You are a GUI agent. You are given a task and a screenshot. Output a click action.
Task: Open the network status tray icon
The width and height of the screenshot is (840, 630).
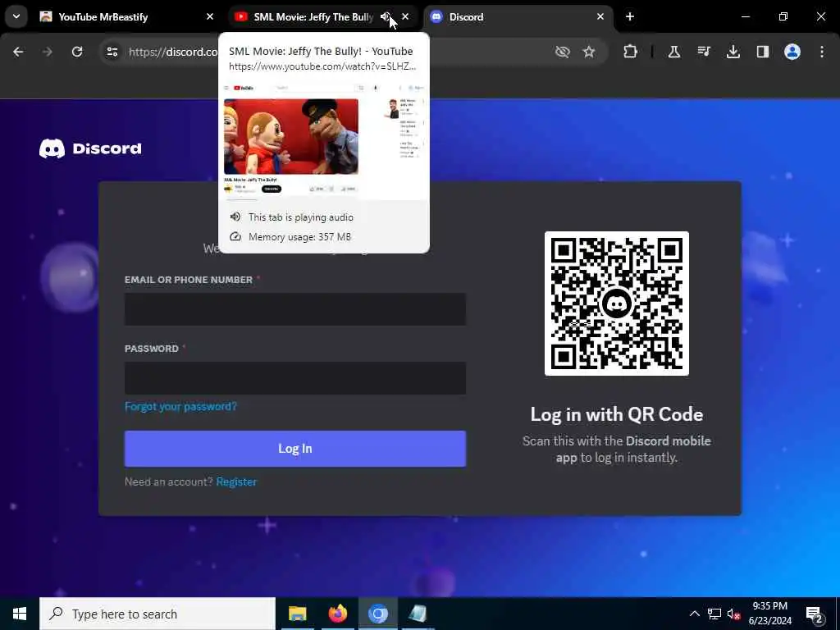(714, 614)
